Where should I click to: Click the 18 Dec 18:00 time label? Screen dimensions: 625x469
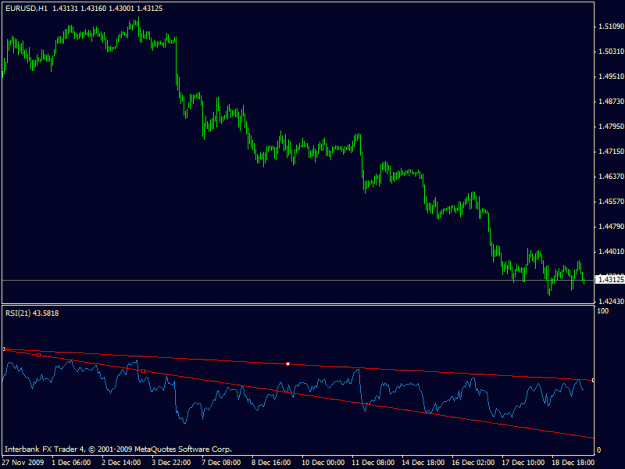point(573,463)
